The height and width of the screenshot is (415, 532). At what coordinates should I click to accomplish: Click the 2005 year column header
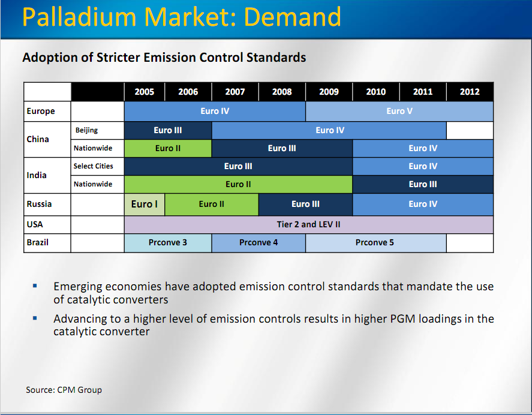[144, 92]
